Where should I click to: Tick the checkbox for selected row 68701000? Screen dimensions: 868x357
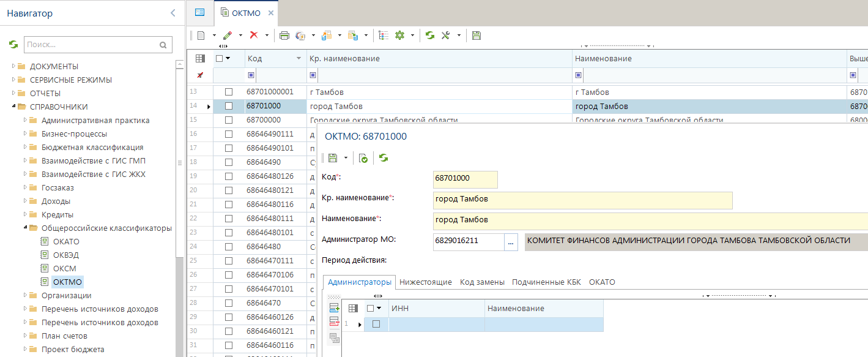pos(229,106)
